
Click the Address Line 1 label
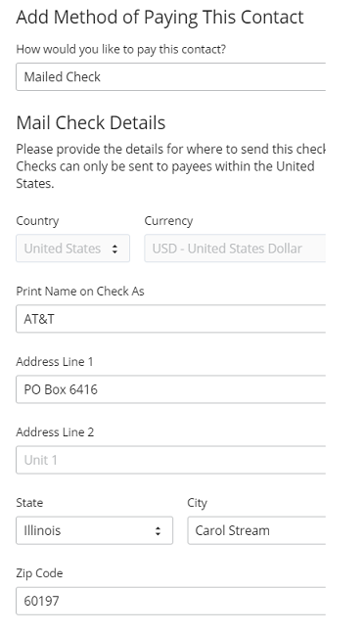tap(55, 362)
